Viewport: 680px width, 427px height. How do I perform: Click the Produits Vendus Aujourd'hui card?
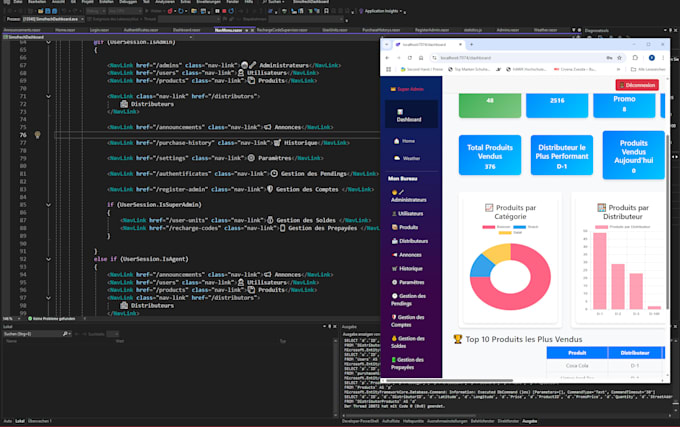pyautogui.click(x=633, y=155)
